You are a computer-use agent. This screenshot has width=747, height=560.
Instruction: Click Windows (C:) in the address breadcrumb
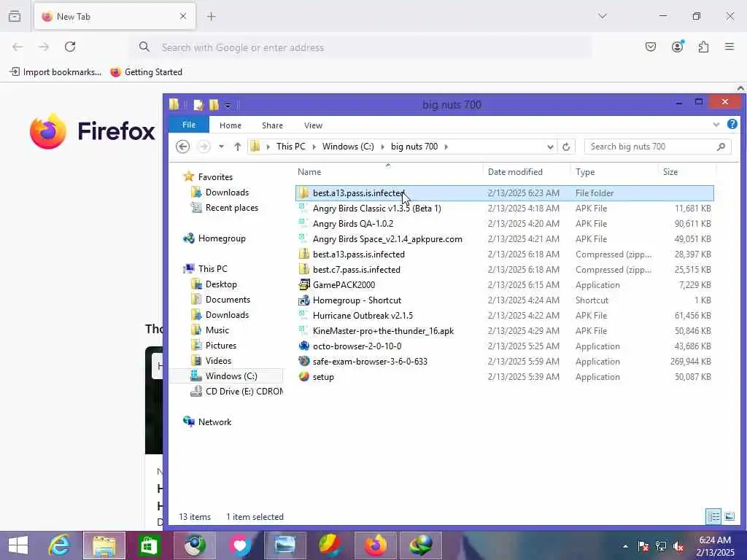pos(348,146)
